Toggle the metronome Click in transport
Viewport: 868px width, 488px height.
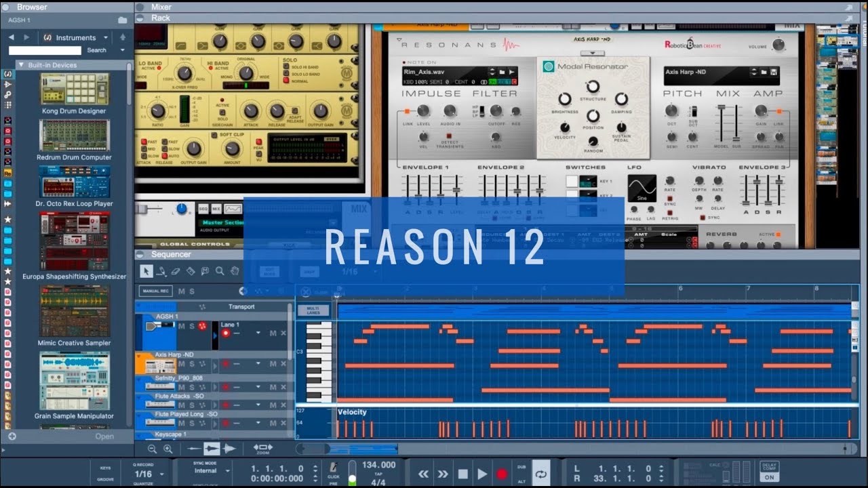(x=334, y=469)
